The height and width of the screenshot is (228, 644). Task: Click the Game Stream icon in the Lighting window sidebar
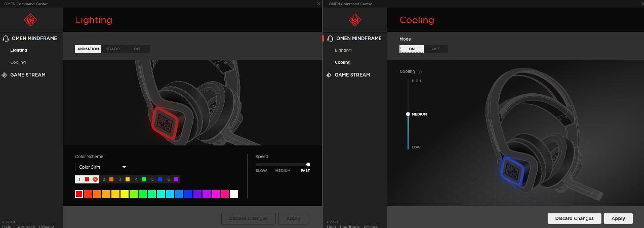(x=5, y=75)
